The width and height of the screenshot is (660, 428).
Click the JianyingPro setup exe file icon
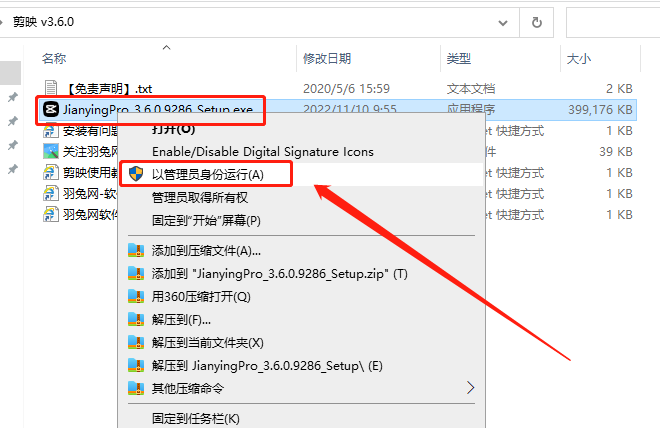click(51, 110)
